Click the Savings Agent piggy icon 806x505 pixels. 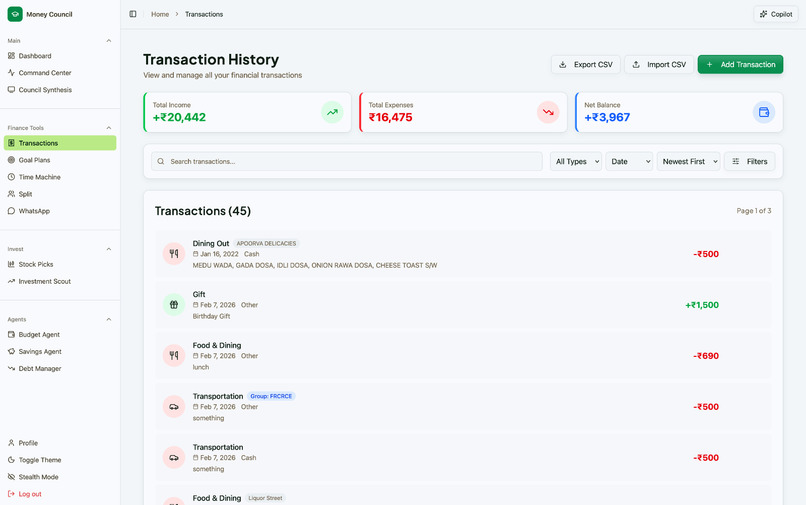click(11, 351)
